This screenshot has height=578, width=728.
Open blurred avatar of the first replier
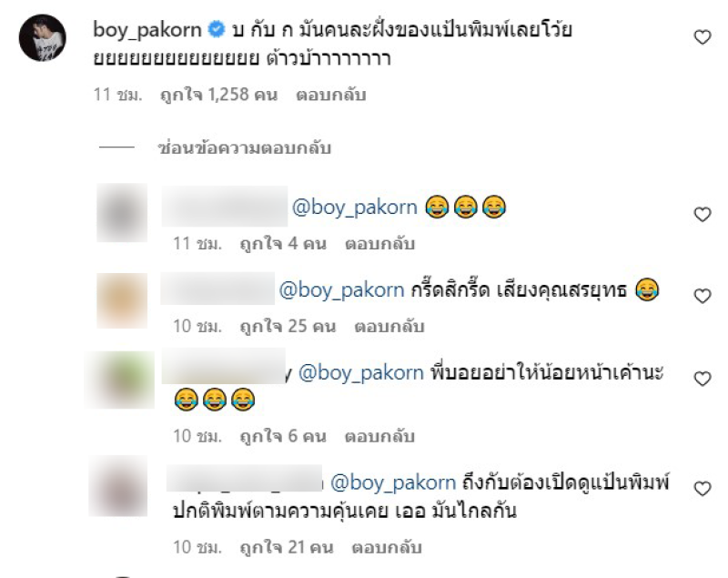click(122, 213)
